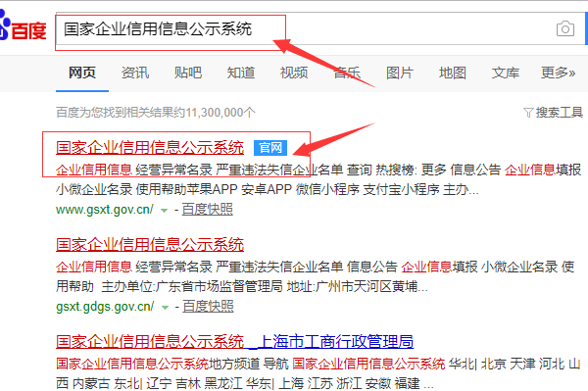This screenshot has height=391, width=588.
Task: Switch to the 视频 tab
Action: [x=294, y=73]
